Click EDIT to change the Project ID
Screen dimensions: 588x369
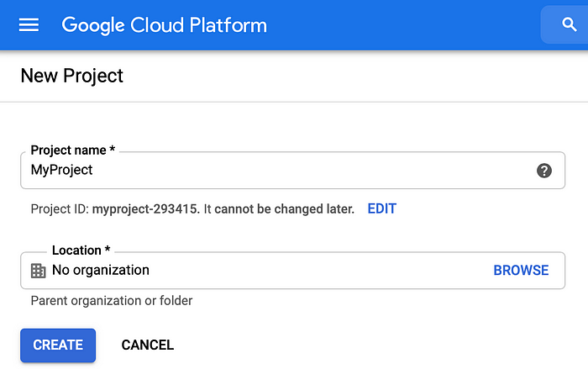click(x=381, y=208)
